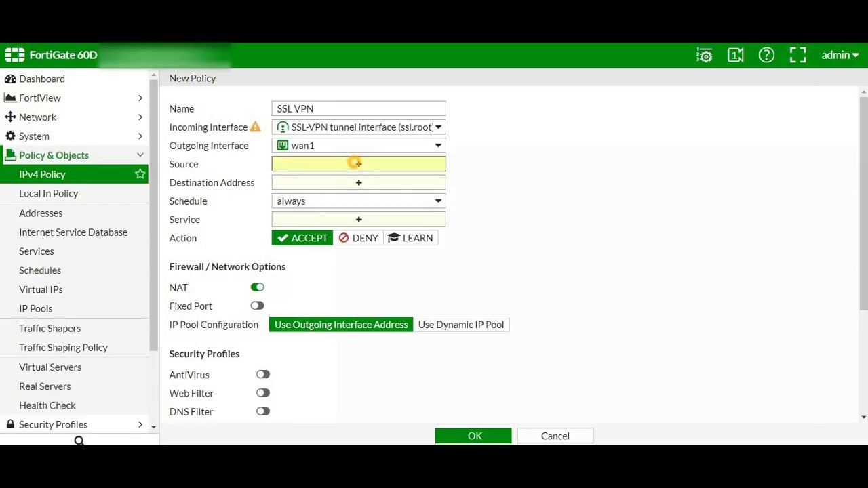This screenshot has height=488, width=868.
Task: Open the Schedule always dropdown
Action: point(359,201)
